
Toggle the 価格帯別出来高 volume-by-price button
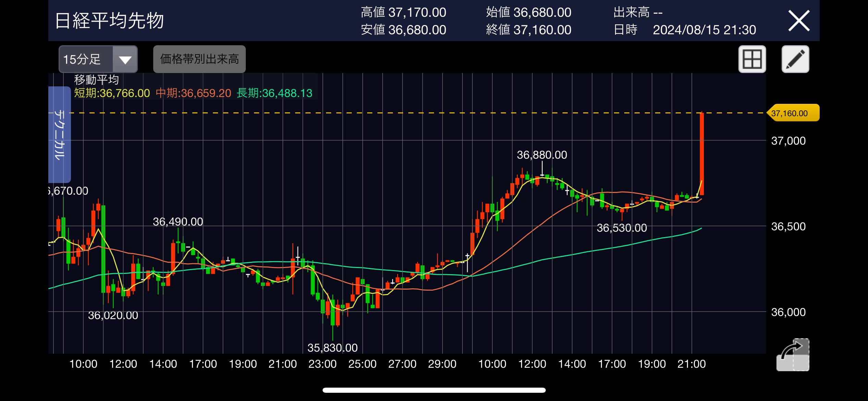[x=199, y=59]
